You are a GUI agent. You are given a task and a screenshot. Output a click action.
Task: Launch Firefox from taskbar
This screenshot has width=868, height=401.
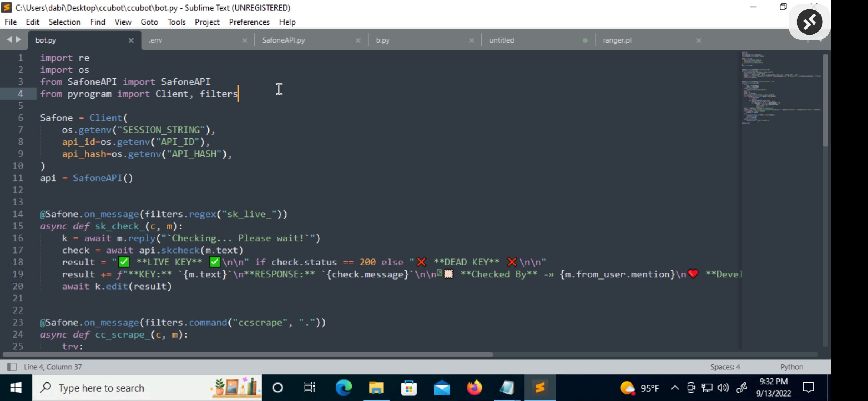click(x=474, y=388)
